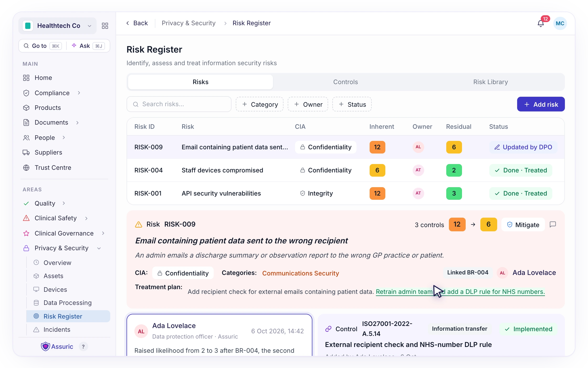Click the inherent score 12 badge for RISK-009
588x368 pixels.
point(377,147)
